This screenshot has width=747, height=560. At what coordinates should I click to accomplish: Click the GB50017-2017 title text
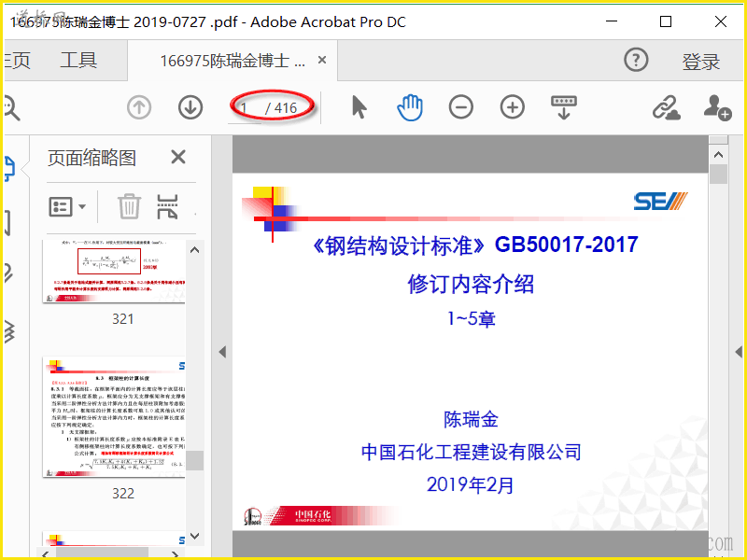point(566,245)
